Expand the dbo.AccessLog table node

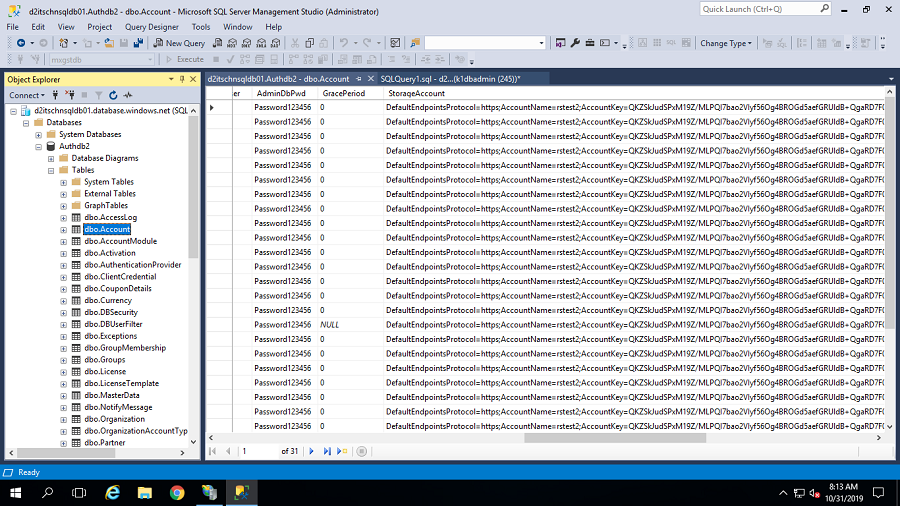64,218
